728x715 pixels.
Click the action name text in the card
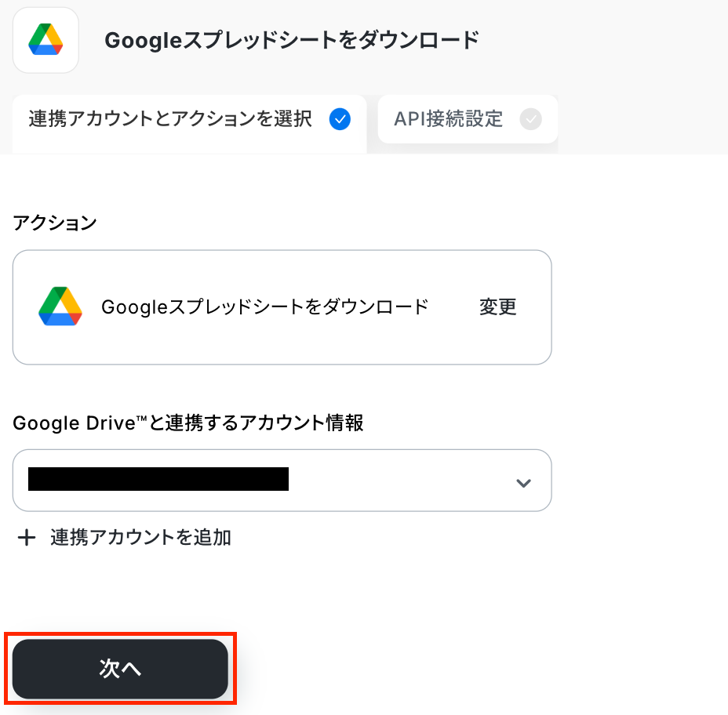pos(265,307)
